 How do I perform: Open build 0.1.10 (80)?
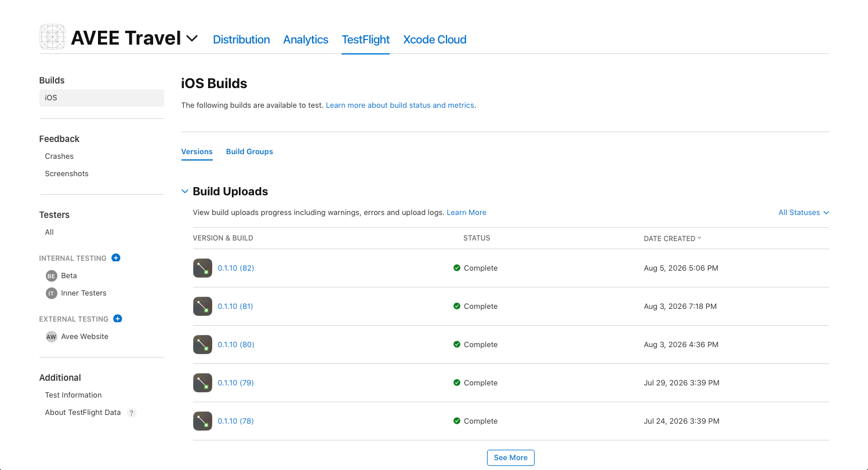pos(236,345)
